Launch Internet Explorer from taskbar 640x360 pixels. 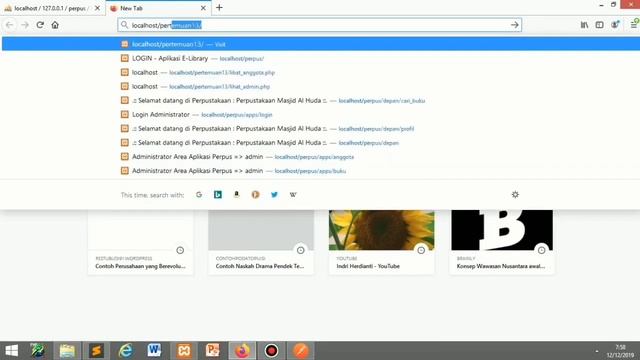(x=125, y=351)
